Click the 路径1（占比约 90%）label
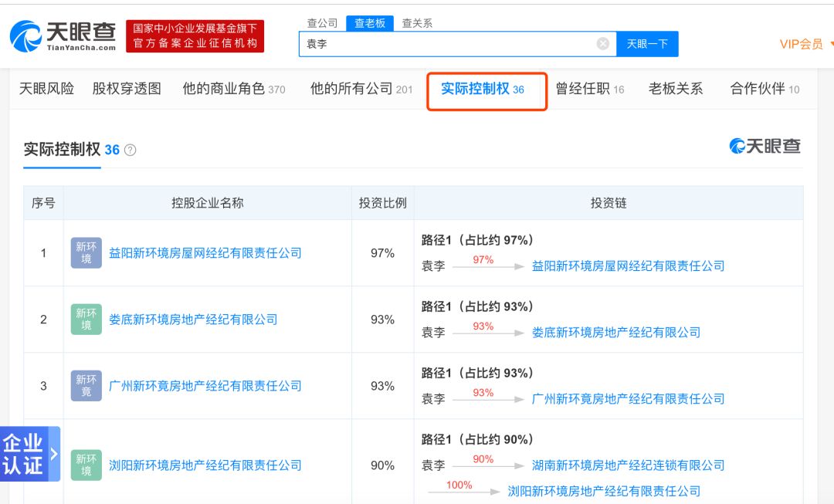The height and width of the screenshot is (504, 834). 477,440
